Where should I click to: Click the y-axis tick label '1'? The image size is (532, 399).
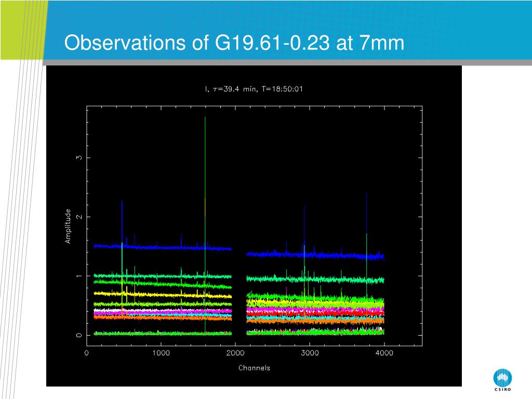[79, 276]
